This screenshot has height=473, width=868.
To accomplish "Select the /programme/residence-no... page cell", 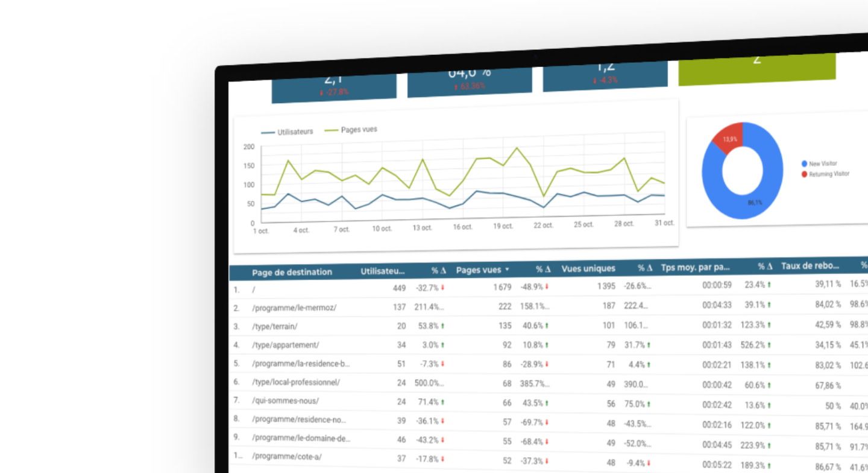I will tap(300, 419).
